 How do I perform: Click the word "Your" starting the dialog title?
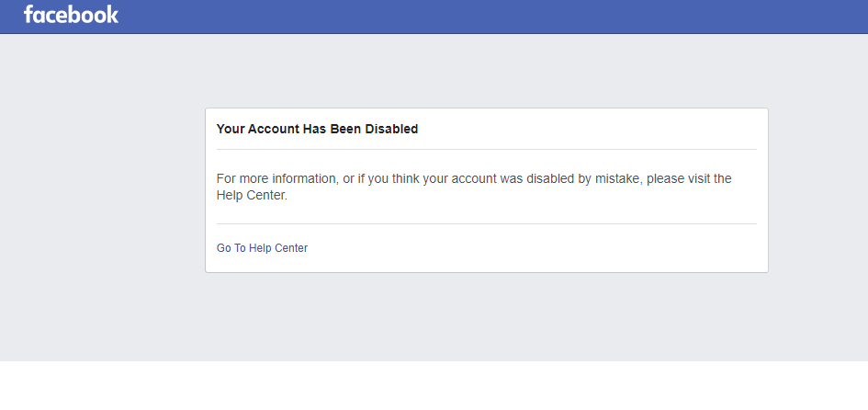pyautogui.click(x=231, y=130)
